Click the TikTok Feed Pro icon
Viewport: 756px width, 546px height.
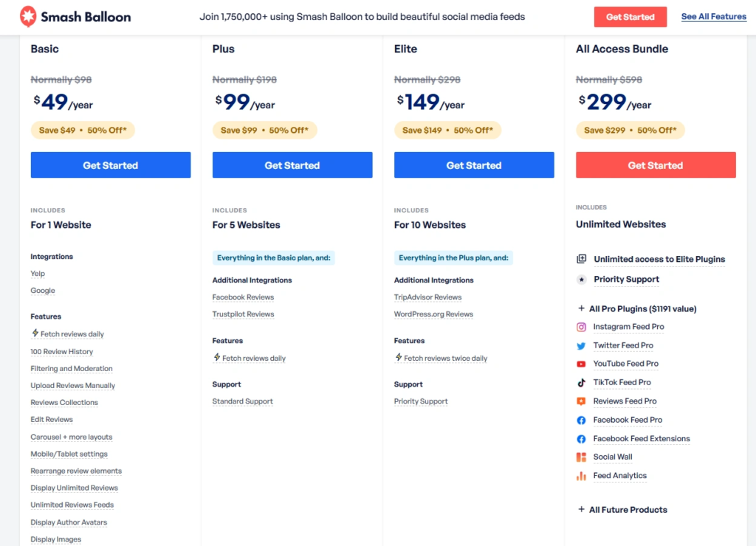tap(581, 382)
